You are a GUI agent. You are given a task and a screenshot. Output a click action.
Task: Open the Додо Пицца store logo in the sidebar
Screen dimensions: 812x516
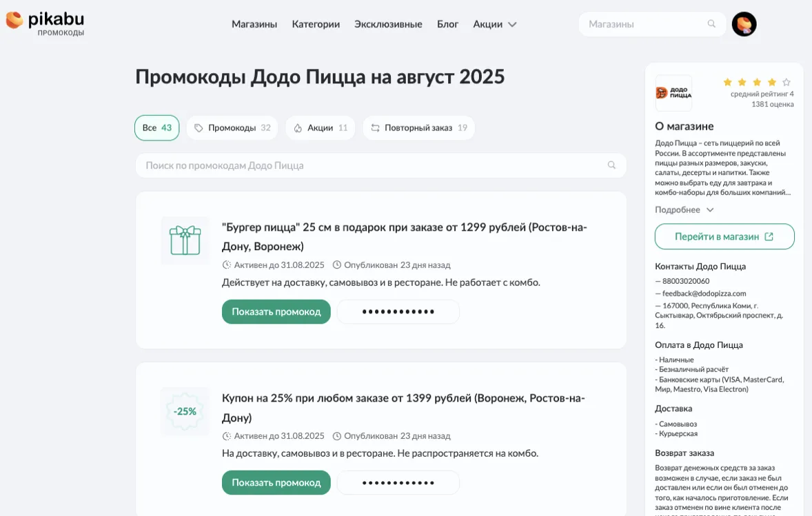coord(673,93)
